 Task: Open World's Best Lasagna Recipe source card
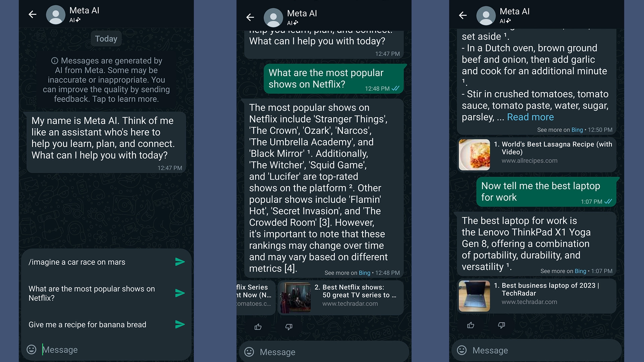point(537,155)
